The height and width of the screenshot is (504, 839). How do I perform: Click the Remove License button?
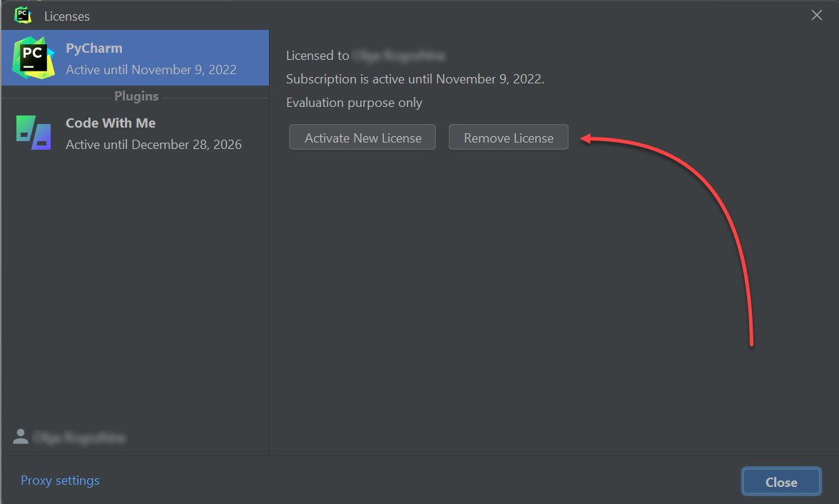point(508,138)
